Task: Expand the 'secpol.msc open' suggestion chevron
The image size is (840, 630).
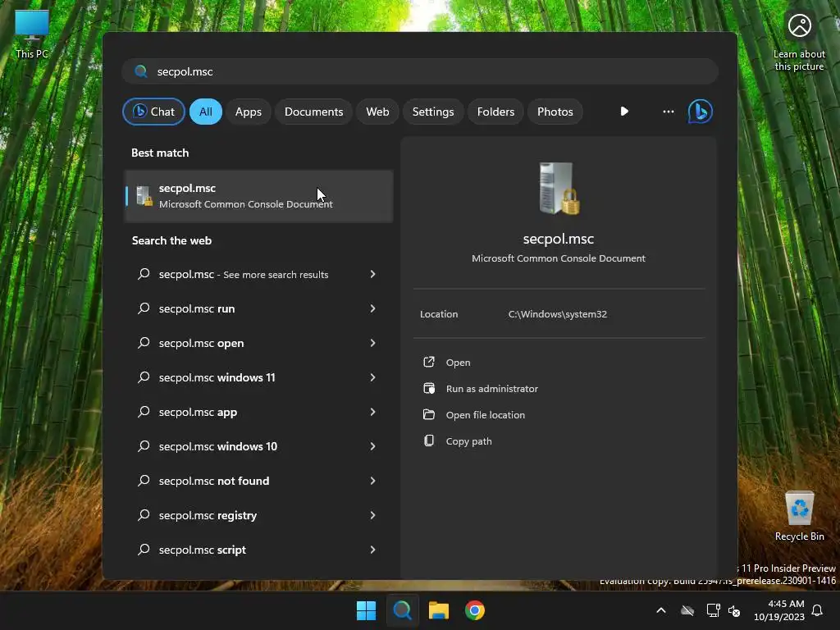Action: (x=373, y=343)
